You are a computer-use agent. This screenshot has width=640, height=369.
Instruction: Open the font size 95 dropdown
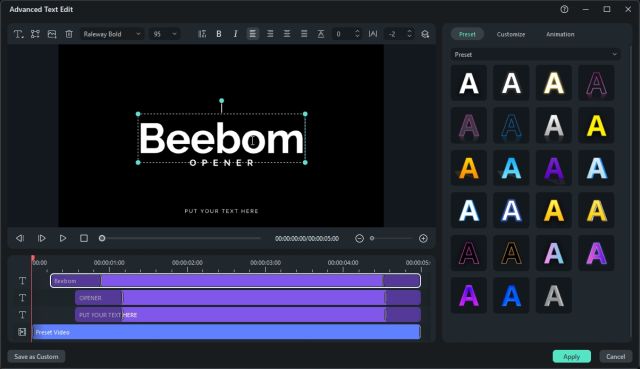[165, 34]
